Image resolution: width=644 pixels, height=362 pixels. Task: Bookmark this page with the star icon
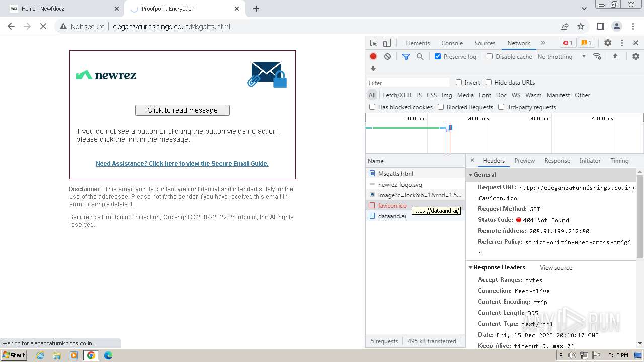tap(581, 26)
